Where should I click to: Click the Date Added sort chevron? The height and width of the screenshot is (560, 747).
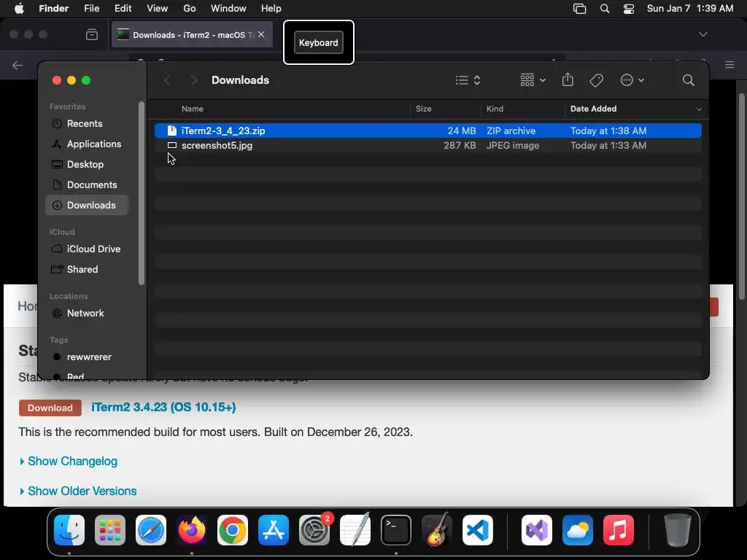(699, 109)
